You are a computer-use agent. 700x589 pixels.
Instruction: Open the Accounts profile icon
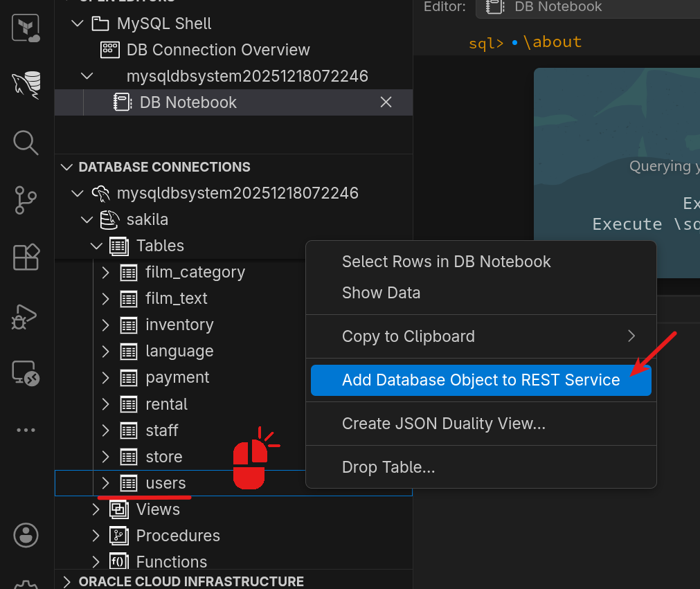(26, 534)
